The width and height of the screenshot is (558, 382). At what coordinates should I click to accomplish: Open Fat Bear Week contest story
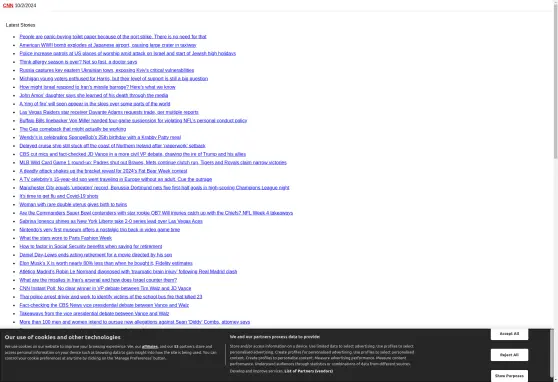(103, 171)
